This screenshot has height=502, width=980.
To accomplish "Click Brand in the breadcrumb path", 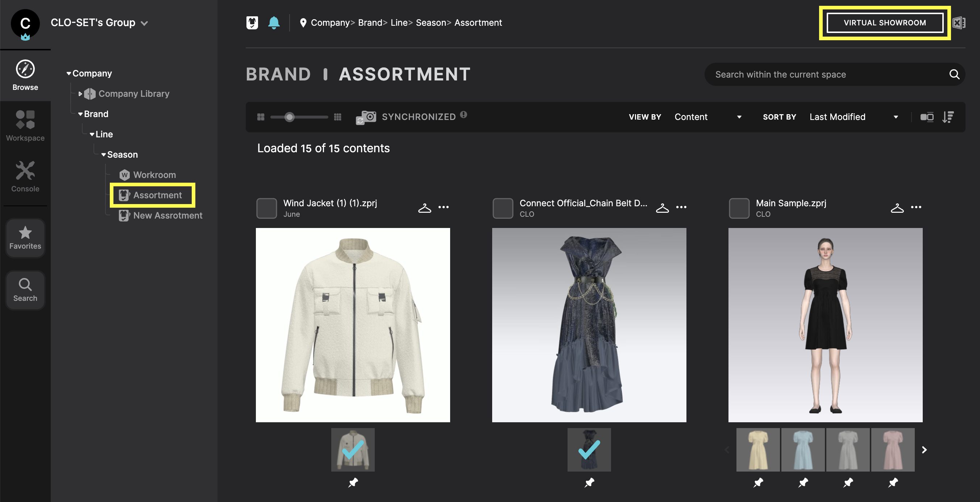I will (x=369, y=22).
